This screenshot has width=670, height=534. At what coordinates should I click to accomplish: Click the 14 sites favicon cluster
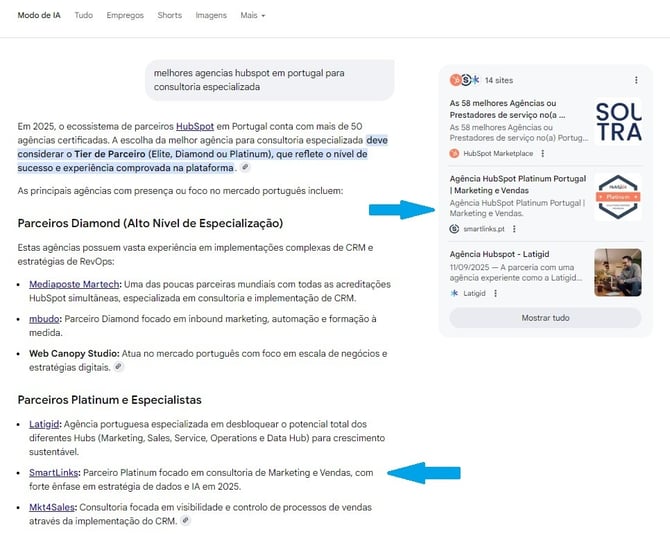pyautogui.click(x=465, y=80)
